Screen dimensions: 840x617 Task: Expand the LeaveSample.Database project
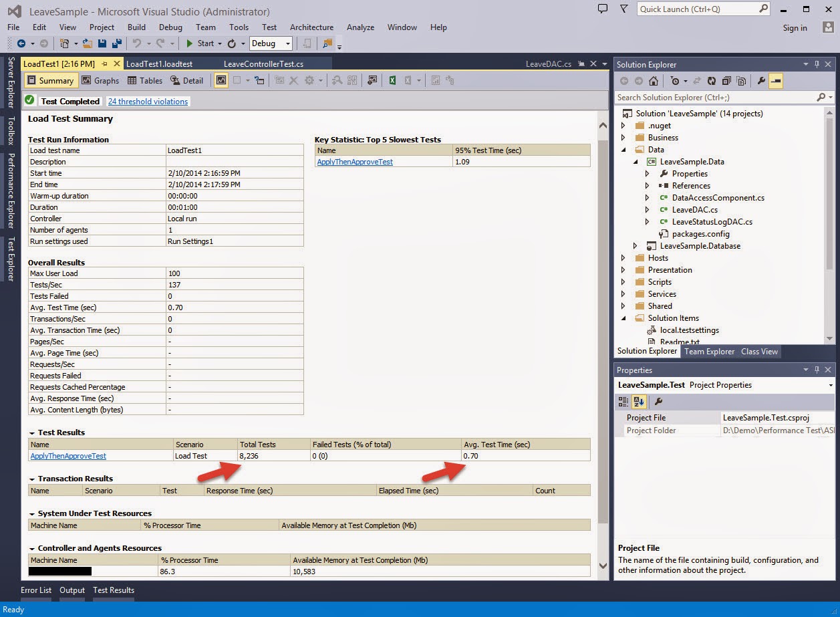coord(636,246)
